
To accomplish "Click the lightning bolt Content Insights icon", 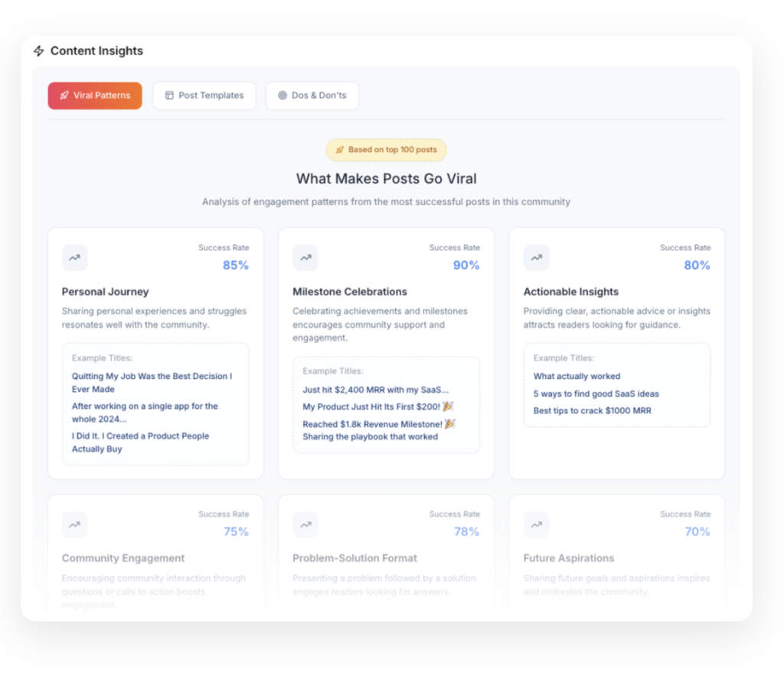I will (39, 51).
